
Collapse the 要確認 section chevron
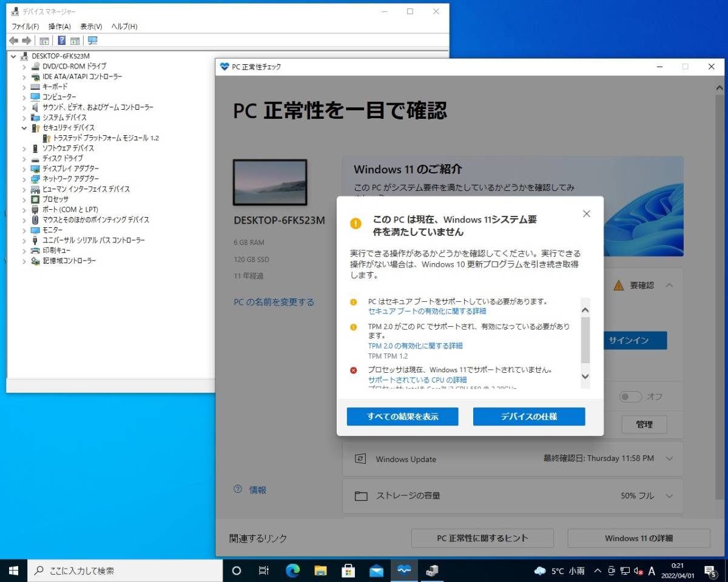pos(669,285)
